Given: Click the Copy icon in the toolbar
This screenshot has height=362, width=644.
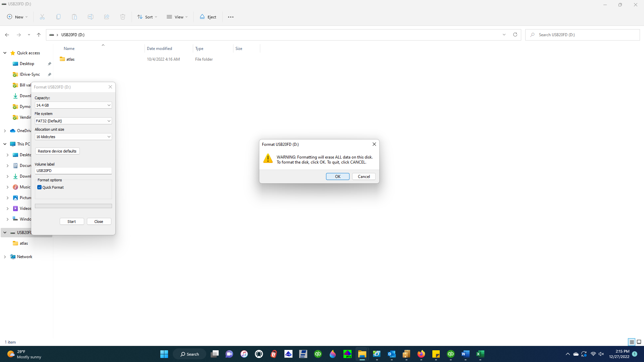Looking at the screenshot, I should (58, 17).
